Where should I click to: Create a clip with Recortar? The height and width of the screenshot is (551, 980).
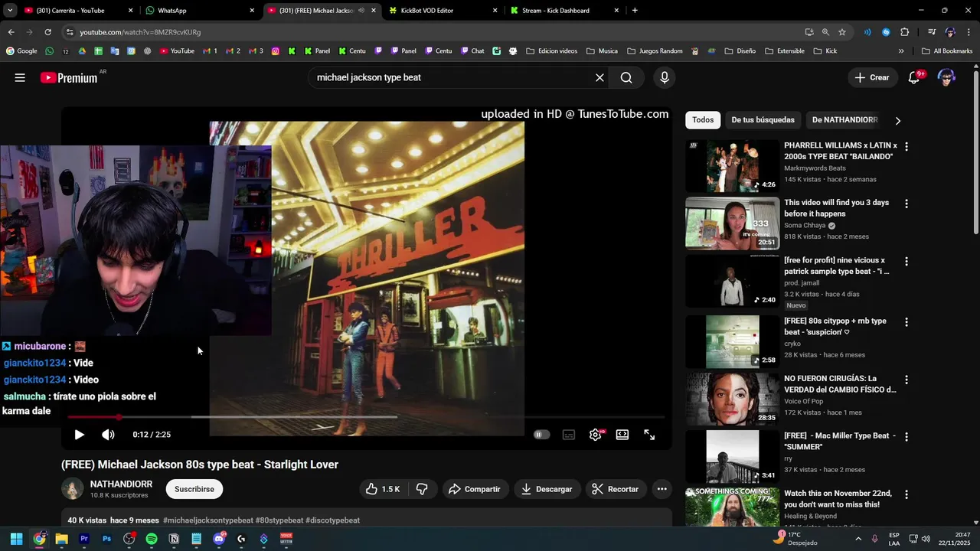(x=616, y=489)
